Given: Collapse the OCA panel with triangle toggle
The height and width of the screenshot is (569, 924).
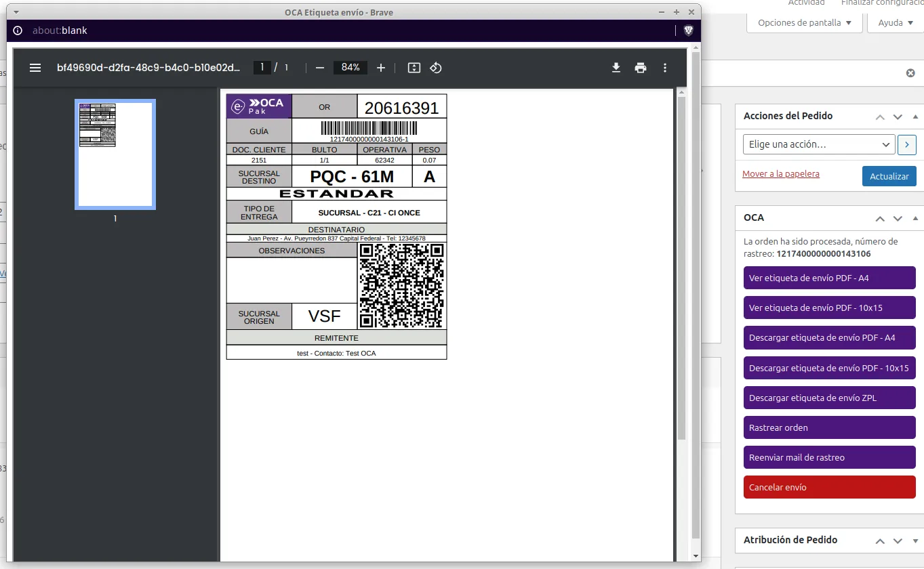Looking at the screenshot, I should [916, 218].
